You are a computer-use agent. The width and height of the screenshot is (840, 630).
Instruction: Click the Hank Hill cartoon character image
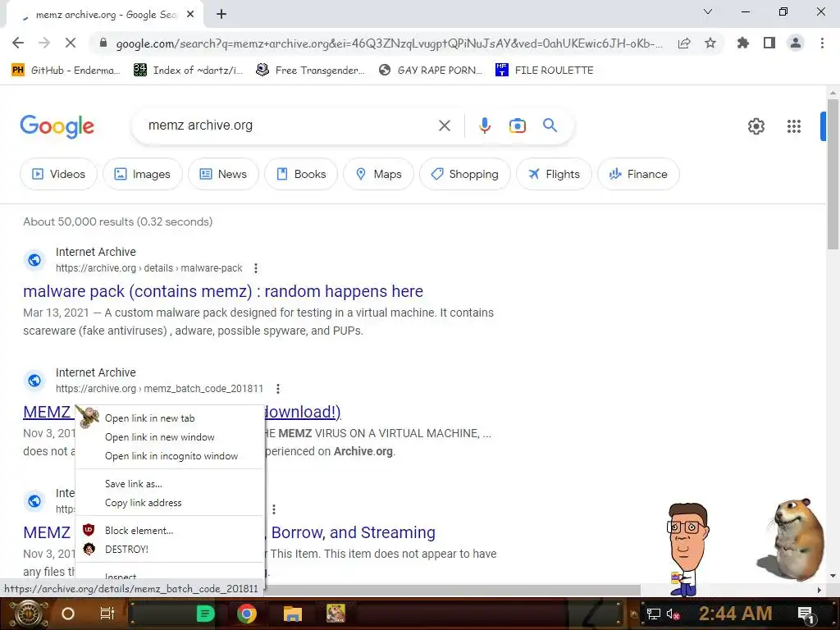[687, 549]
